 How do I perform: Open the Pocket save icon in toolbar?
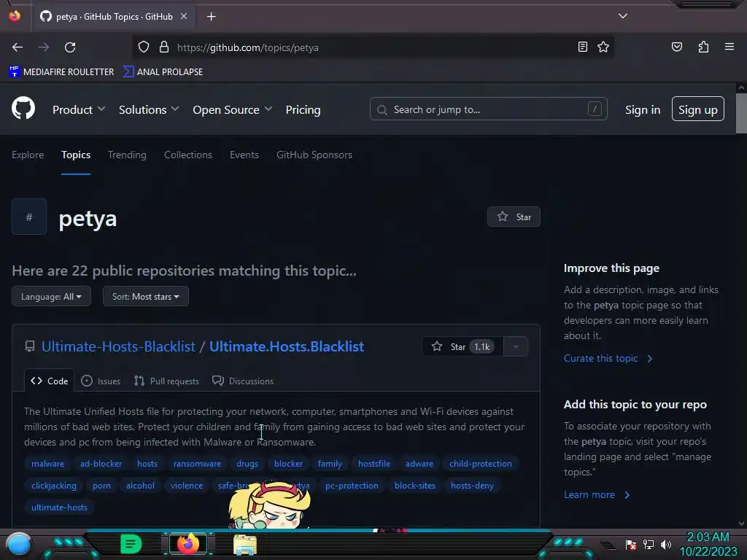[x=676, y=47]
